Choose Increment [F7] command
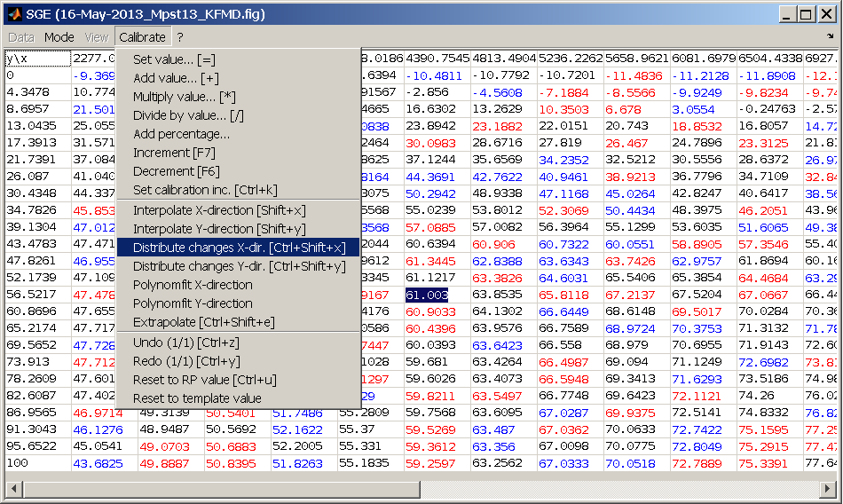The width and height of the screenshot is (843, 504). click(x=174, y=153)
